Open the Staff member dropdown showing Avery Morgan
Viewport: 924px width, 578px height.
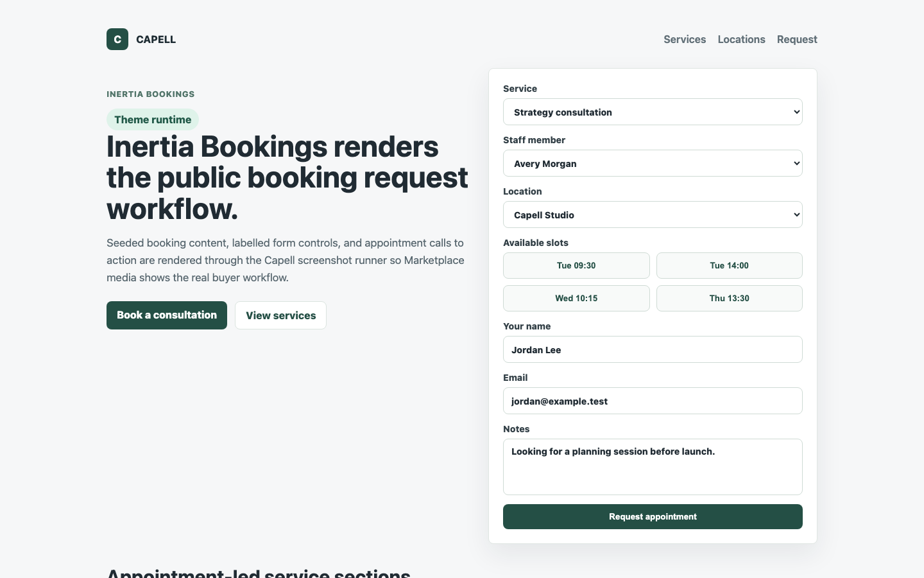tap(653, 163)
